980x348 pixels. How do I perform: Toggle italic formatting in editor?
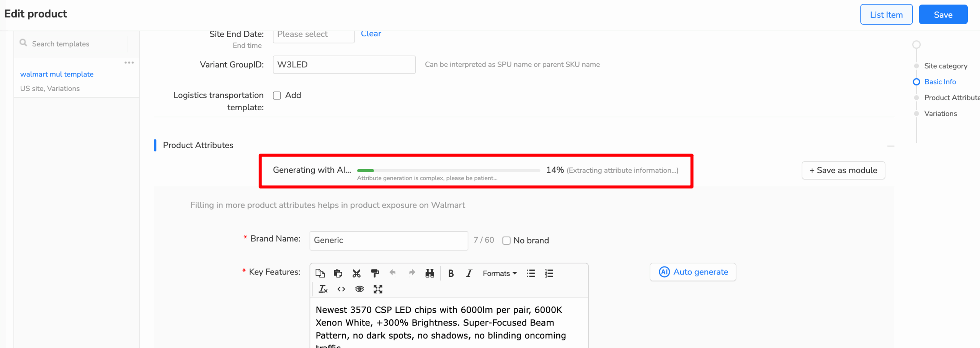[469, 273]
